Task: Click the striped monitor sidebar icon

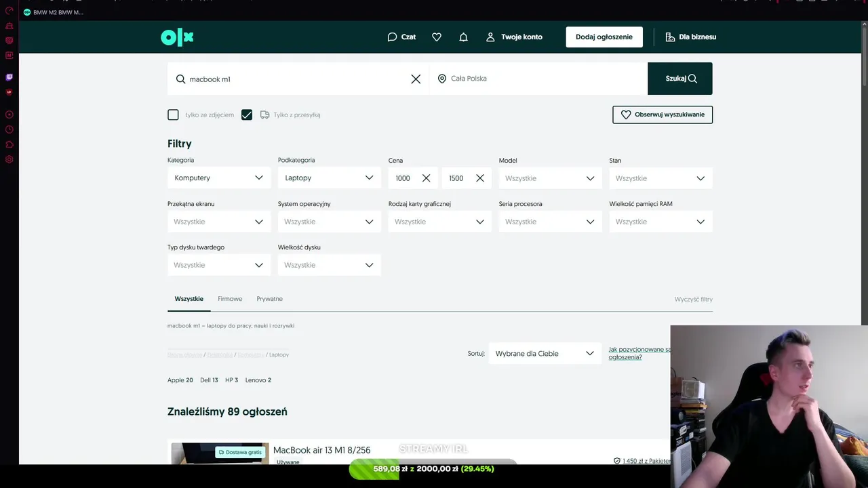Action: coord(9,41)
